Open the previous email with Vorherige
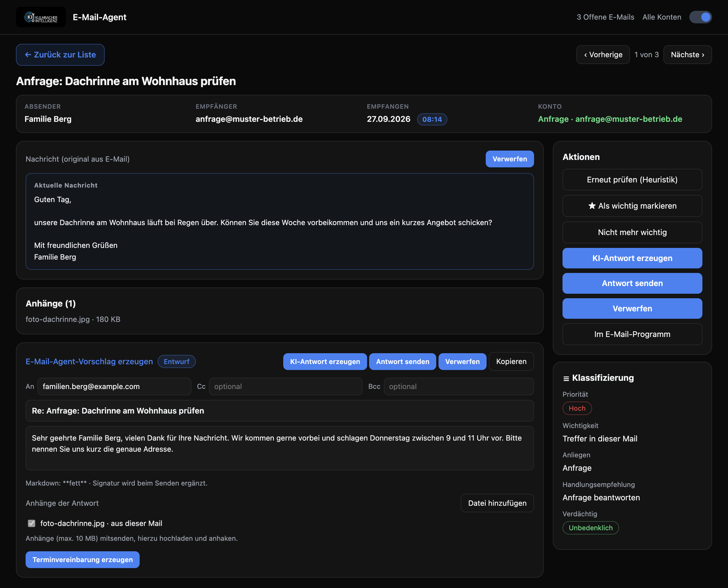Image resolution: width=728 pixels, height=588 pixels. pos(603,55)
